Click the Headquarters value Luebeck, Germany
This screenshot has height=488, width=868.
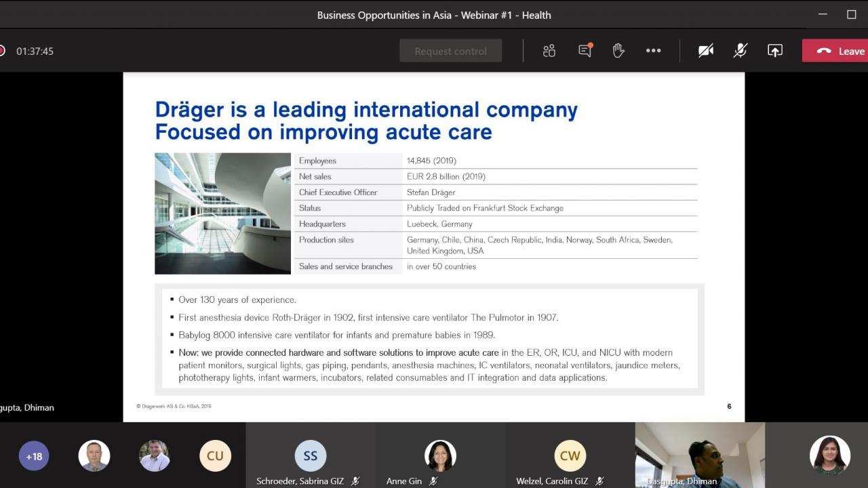[439, 224]
